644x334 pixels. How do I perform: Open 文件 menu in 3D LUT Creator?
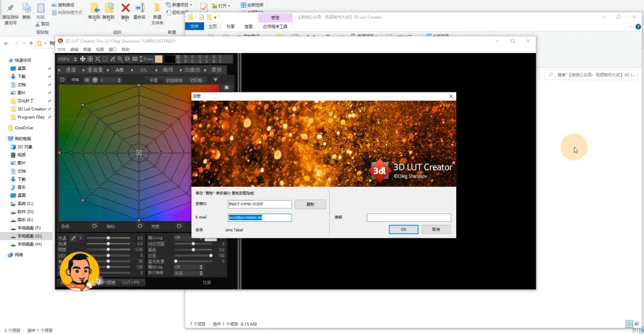pos(61,50)
